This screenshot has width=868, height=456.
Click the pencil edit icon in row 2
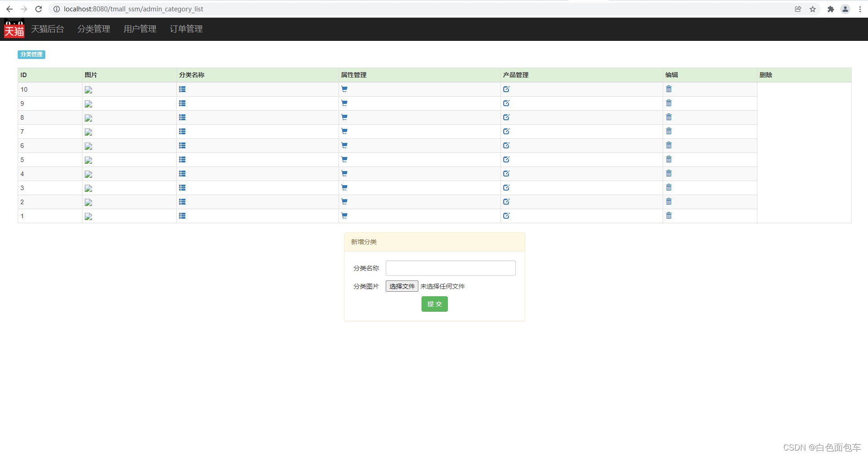[506, 202]
